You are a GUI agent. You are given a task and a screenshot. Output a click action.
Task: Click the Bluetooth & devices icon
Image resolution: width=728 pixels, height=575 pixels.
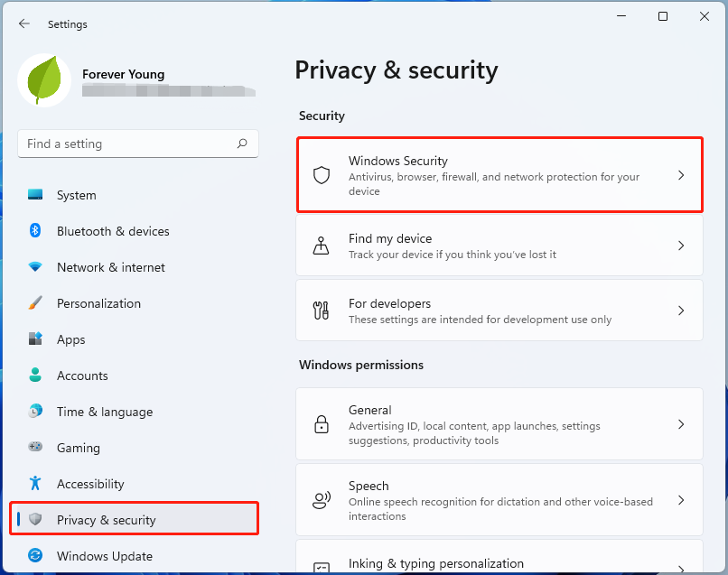point(35,231)
